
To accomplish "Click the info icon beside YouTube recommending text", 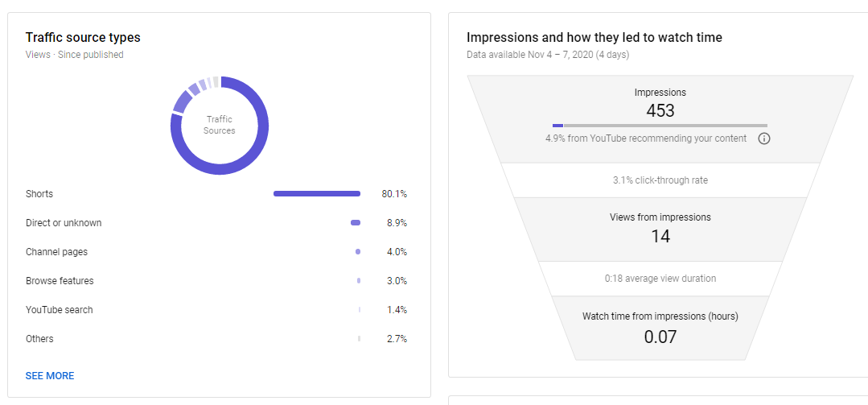I will 764,138.
